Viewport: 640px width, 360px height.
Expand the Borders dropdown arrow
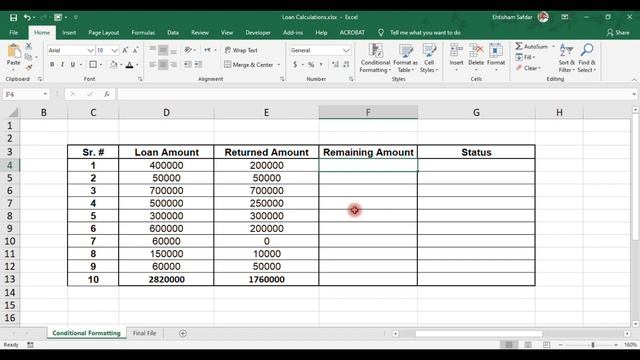[101, 65]
